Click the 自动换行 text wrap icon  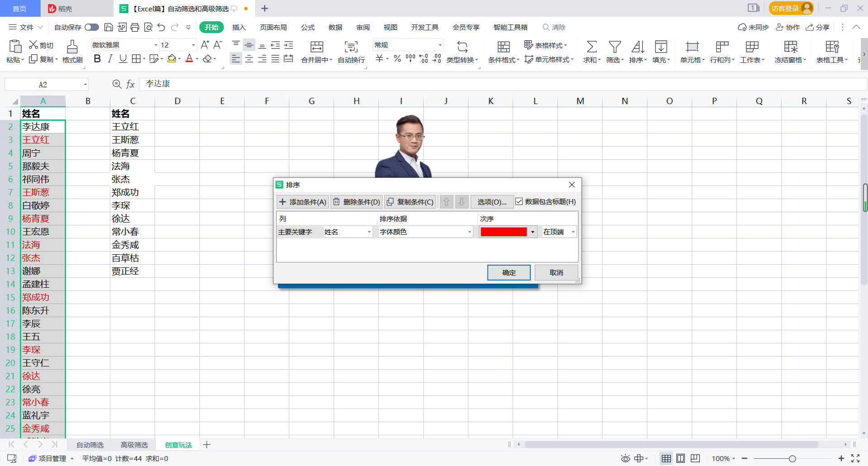pyautogui.click(x=351, y=51)
